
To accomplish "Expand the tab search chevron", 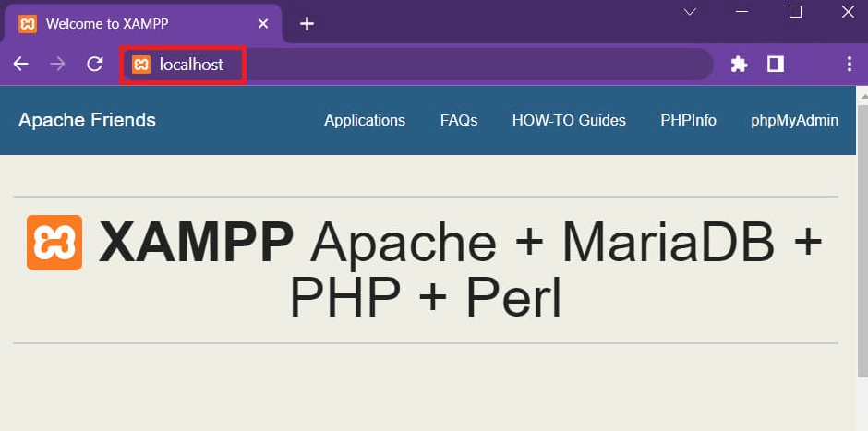I will (690, 12).
